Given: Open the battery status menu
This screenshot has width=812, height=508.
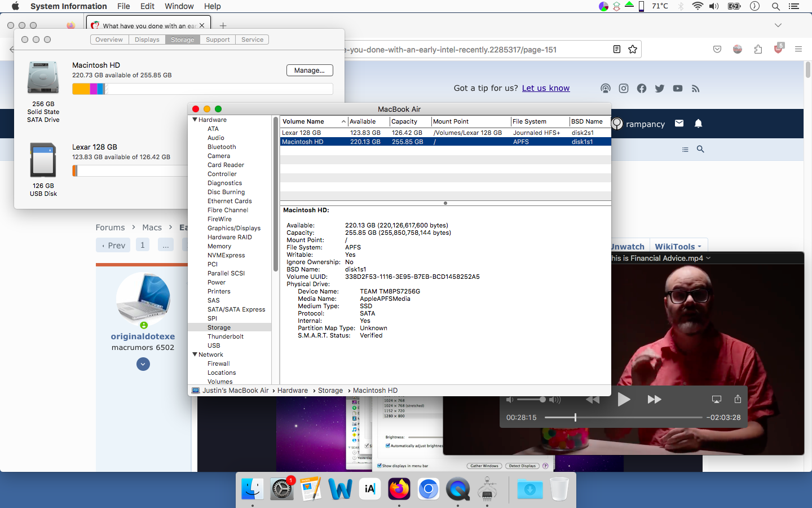Looking at the screenshot, I should click(734, 6).
